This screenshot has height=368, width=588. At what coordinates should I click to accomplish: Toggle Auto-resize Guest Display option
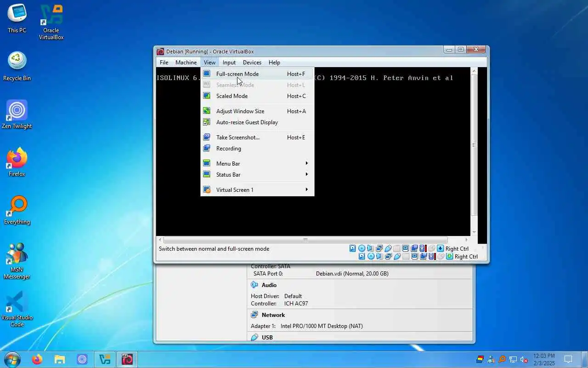point(257,122)
